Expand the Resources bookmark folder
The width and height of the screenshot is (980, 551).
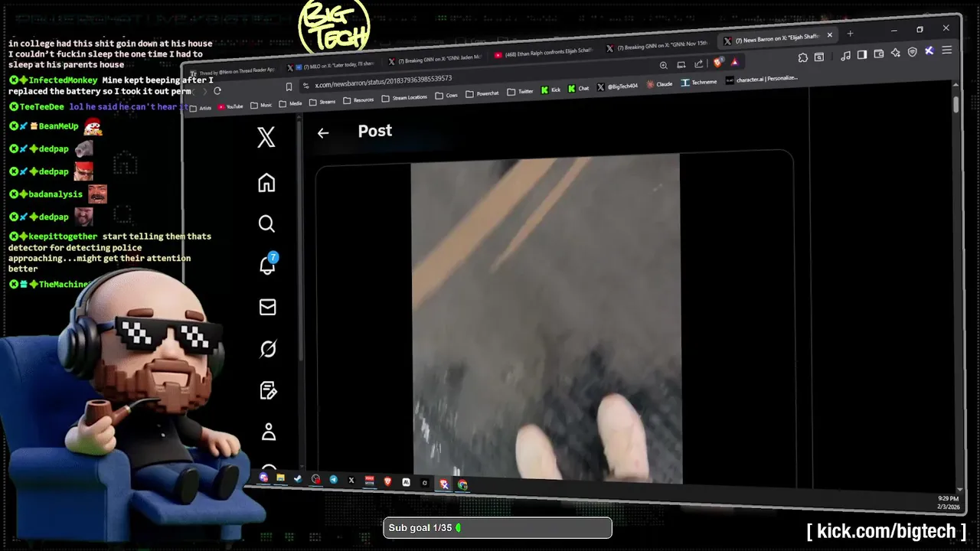358,100
